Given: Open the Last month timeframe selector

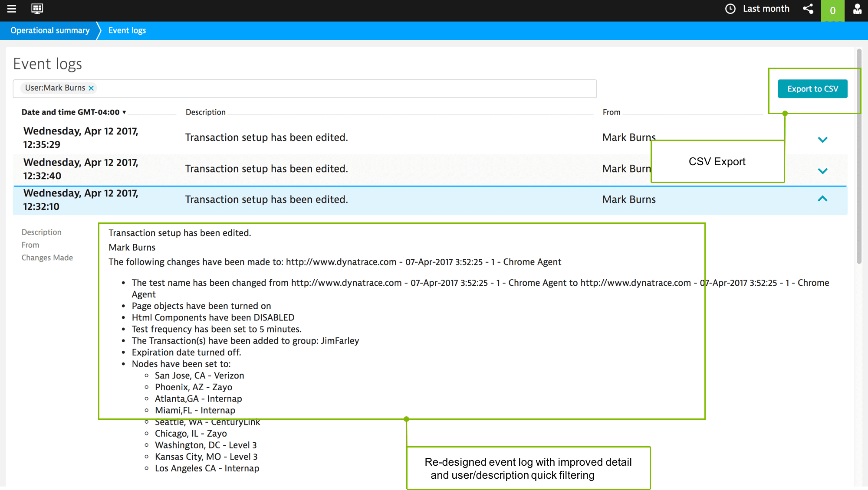Looking at the screenshot, I should point(766,9).
